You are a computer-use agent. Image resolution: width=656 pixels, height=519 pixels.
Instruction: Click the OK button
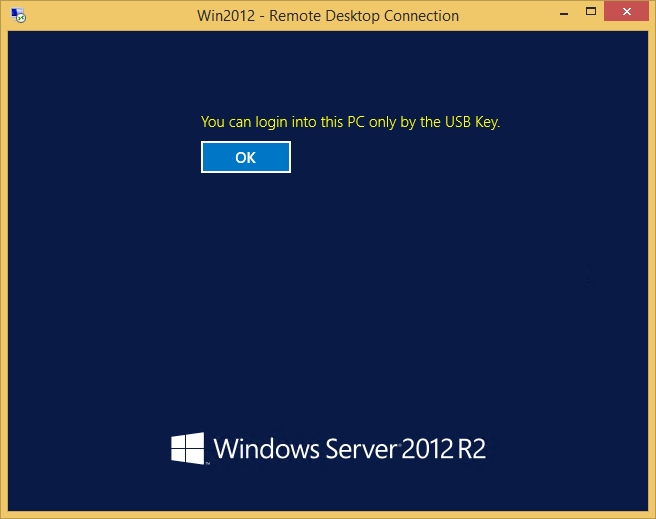click(246, 157)
